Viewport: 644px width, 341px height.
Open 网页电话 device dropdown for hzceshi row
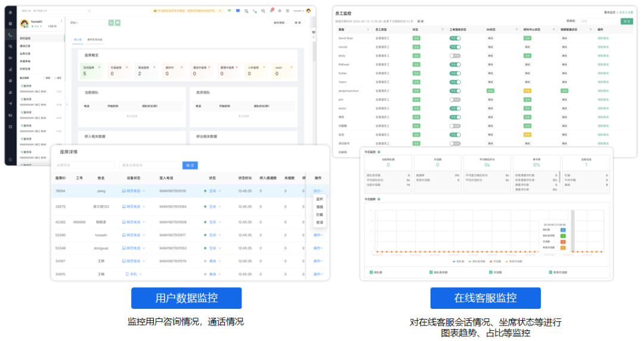pyautogui.click(x=134, y=235)
